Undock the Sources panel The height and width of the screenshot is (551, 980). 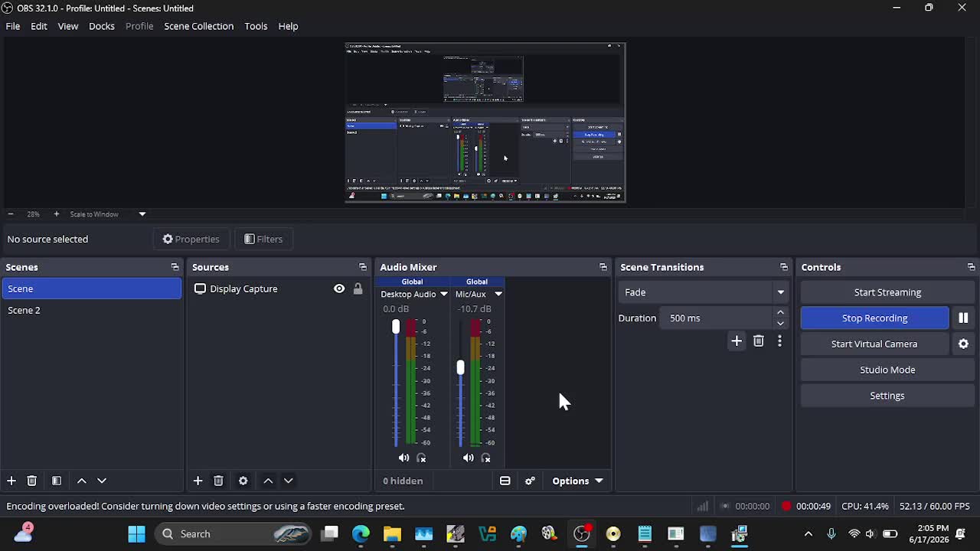pos(363,267)
